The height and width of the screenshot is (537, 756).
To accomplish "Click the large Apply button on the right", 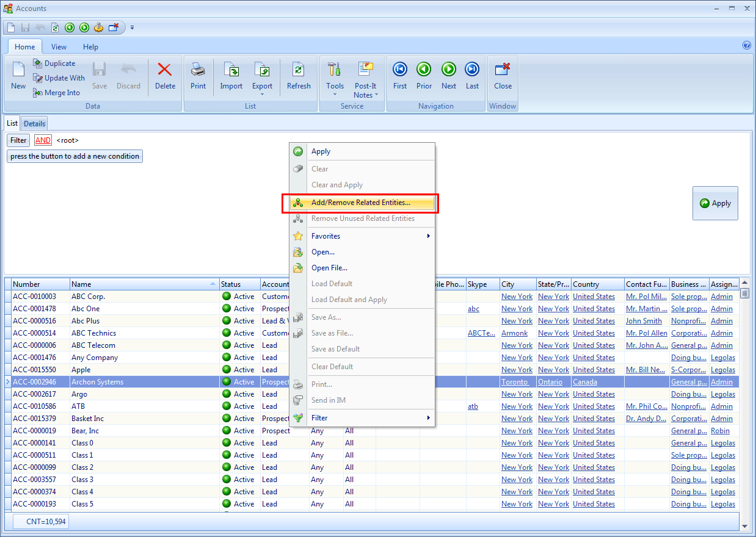I will pos(715,203).
